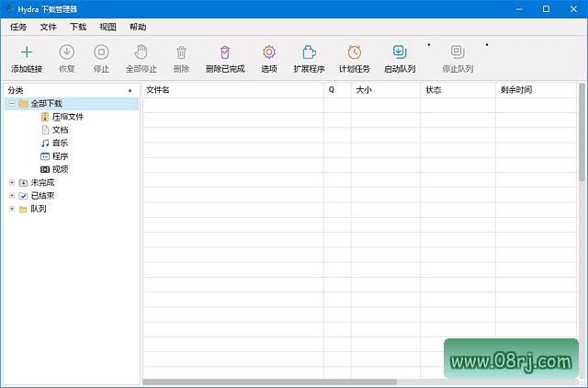Select the 未完成 category
This screenshot has width=588, height=388.
click(x=42, y=182)
